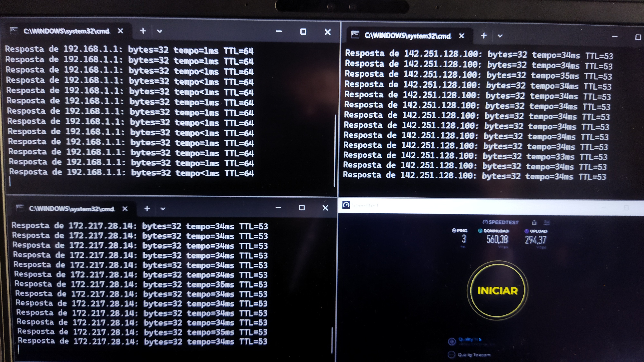644x362 pixels.
Task: Maximize the 192.168.1.1 ping terminal window
Action: point(303,32)
